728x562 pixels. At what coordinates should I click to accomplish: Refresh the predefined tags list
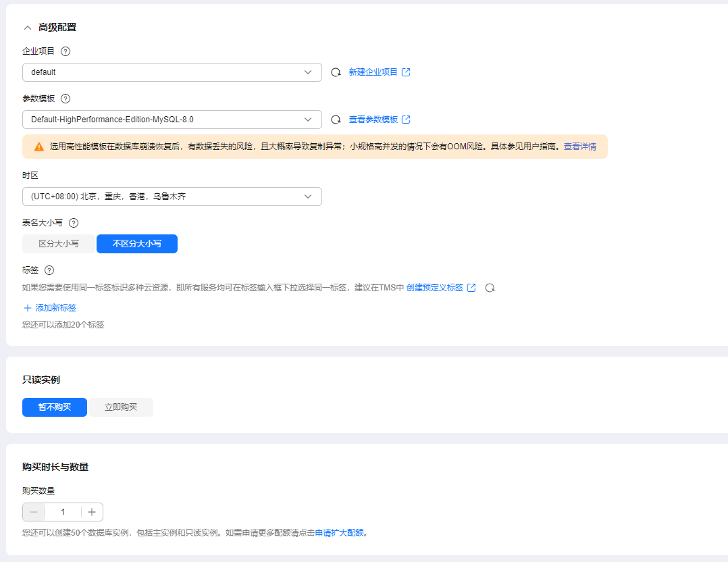490,288
